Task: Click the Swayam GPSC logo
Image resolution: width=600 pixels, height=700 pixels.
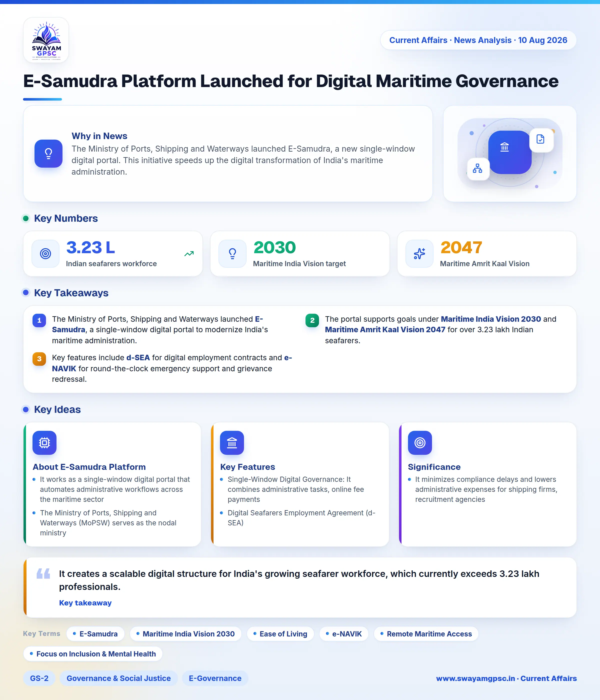Action: click(46, 40)
